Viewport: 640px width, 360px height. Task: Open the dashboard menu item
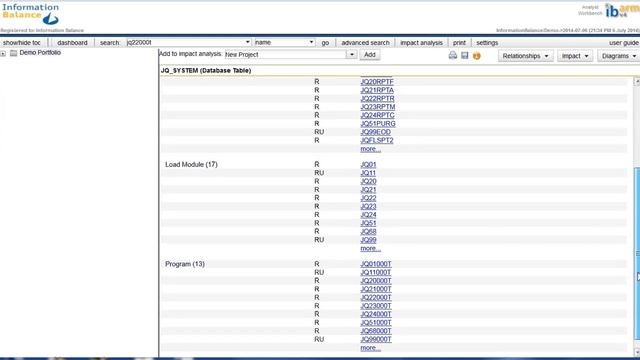click(x=72, y=42)
